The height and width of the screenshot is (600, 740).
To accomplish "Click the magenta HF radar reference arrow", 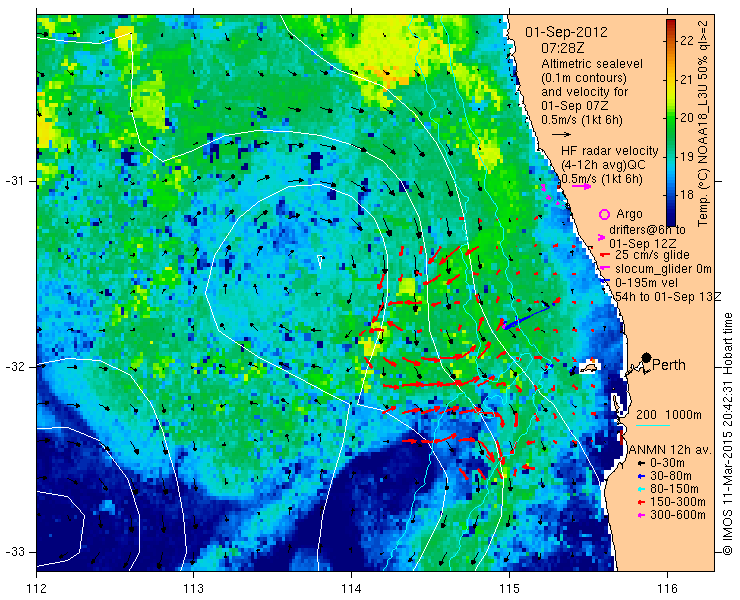I will 581,186.
